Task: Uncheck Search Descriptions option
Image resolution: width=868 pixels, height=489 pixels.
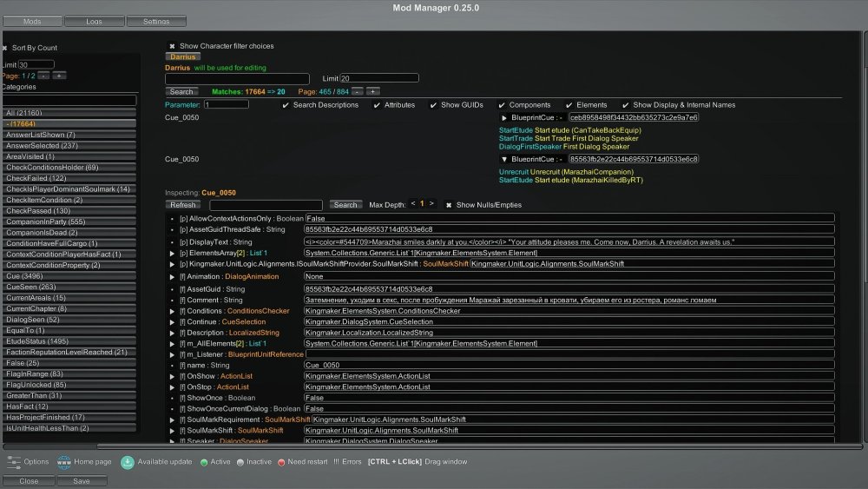Action: 286,105
